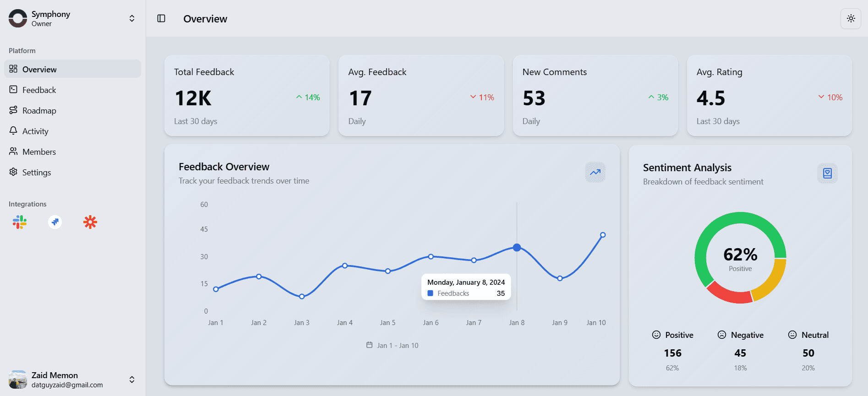Expand the Zaid Memon account menu chevron
The width and height of the screenshot is (868, 396).
coord(132,380)
